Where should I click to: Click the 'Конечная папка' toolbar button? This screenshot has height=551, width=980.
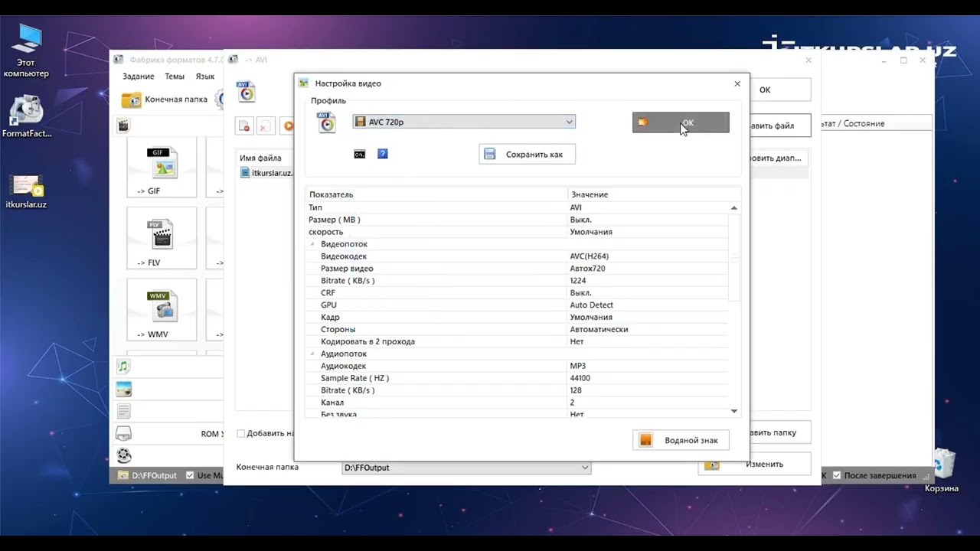click(165, 99)
